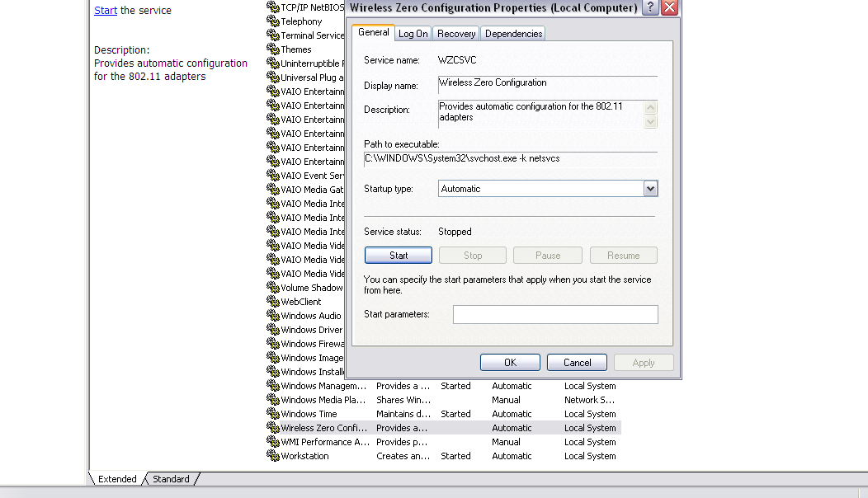868x498 pixels.
Task: Switch to Standard view tab
Action: (x=171, y=479)
